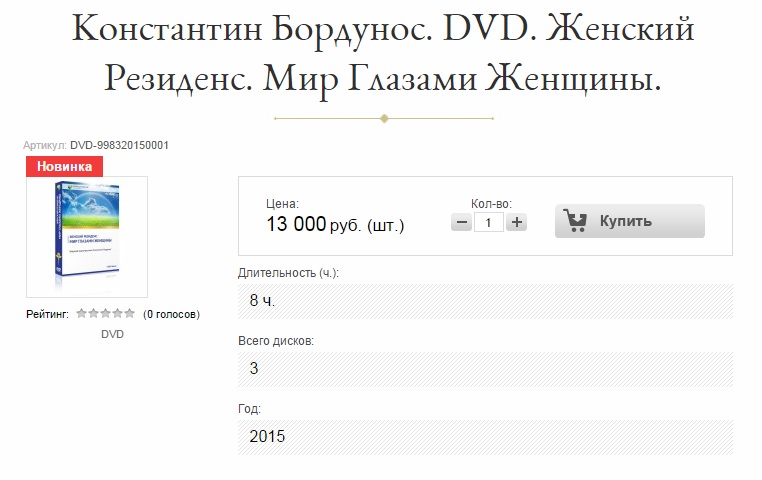The height and width of the screenshot is (480, 762).
Task: Click the Цена label
Action: [x=282, y=204]
